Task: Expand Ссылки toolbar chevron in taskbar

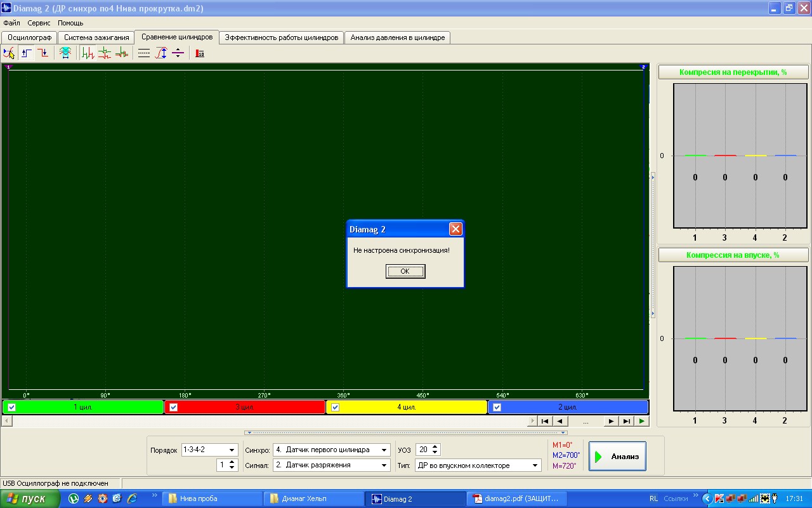Action: pos(695,495)
